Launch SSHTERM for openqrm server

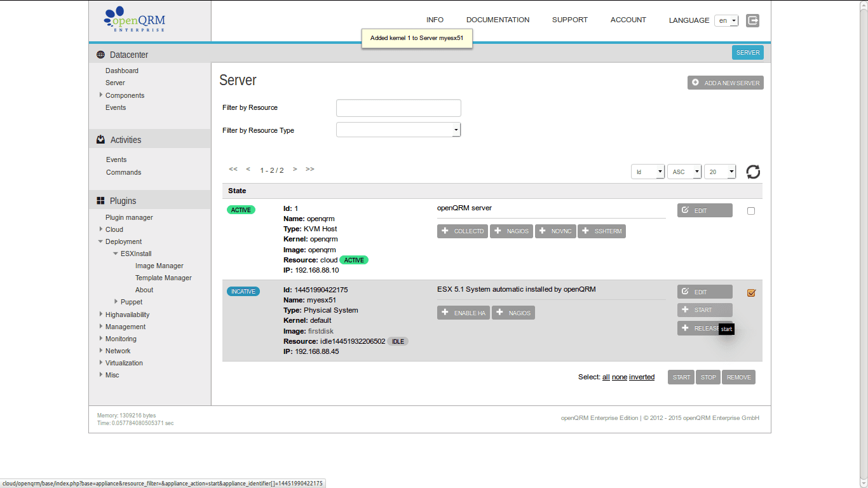click(602, 231)
